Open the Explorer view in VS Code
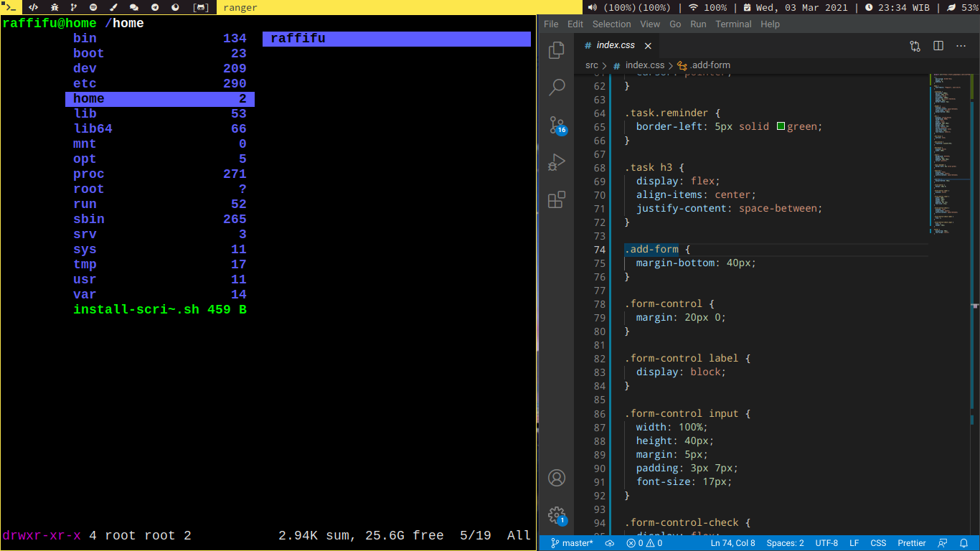980x551 pixels. [x=557, y=50]
